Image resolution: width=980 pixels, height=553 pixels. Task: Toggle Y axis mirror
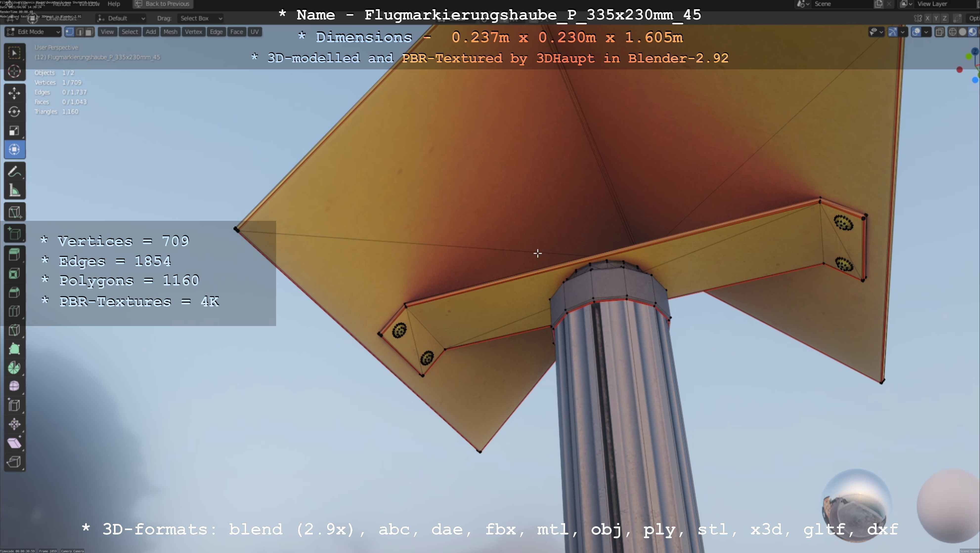coord(936,18)
